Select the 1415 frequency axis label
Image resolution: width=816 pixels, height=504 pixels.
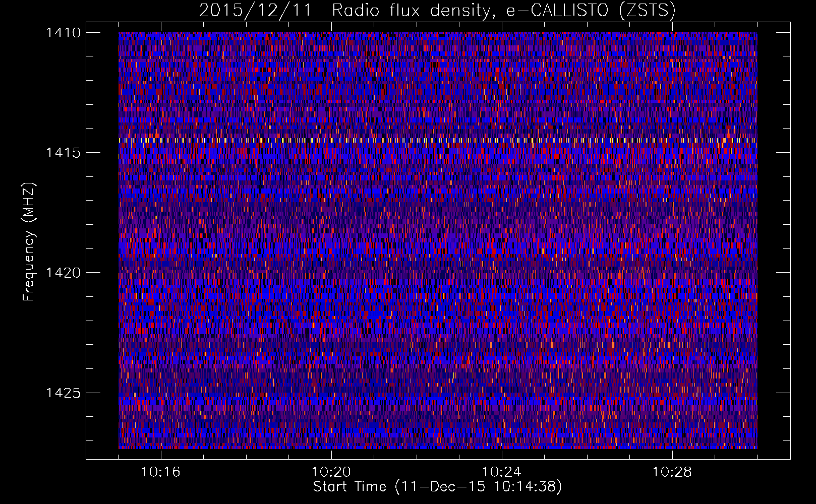pos(63,153)
